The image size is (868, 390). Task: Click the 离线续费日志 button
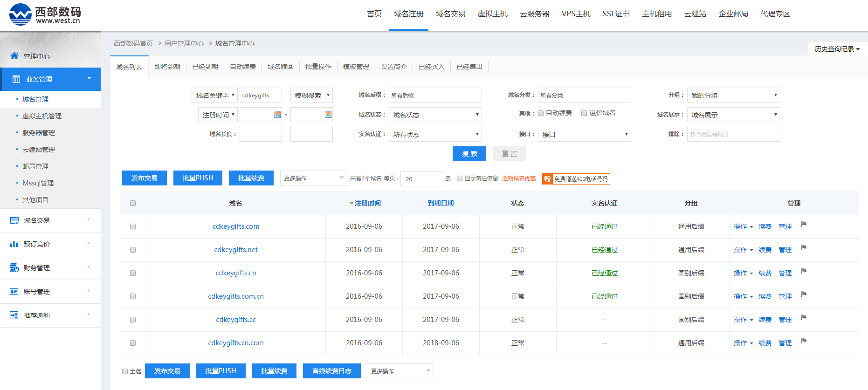(x=332, y=371)
